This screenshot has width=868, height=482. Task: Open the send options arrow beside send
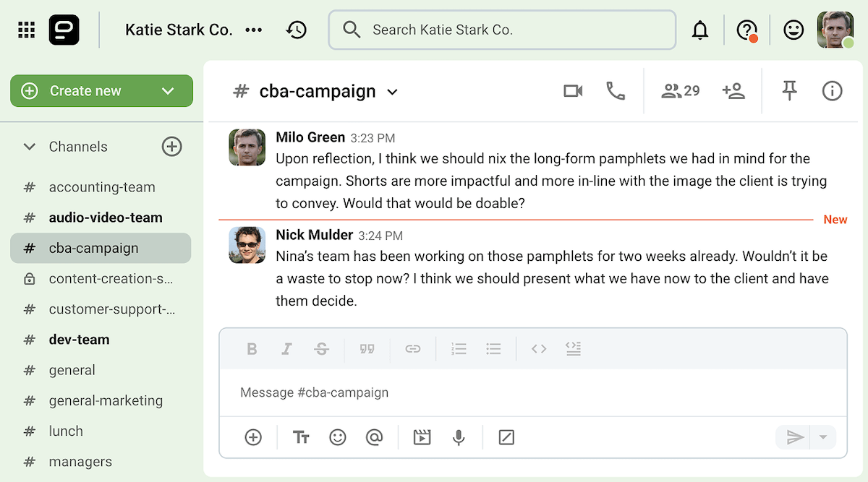point(822,437)
